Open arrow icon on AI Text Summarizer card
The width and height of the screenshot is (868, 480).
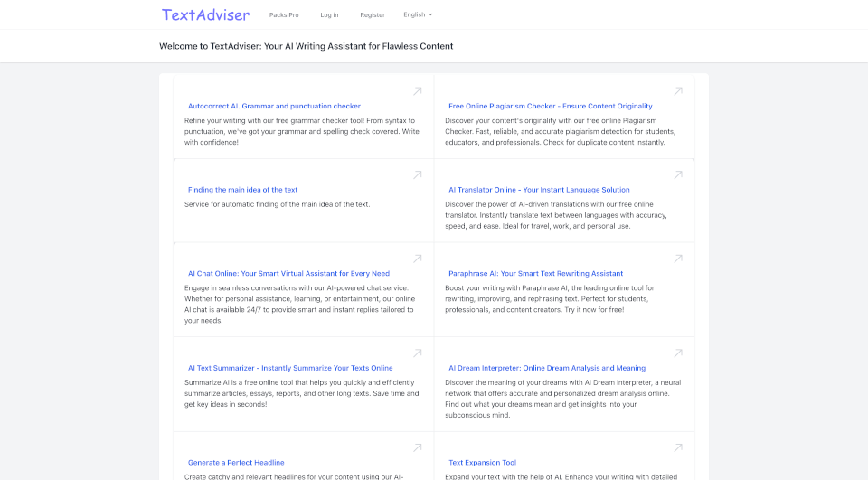[418, 353]
